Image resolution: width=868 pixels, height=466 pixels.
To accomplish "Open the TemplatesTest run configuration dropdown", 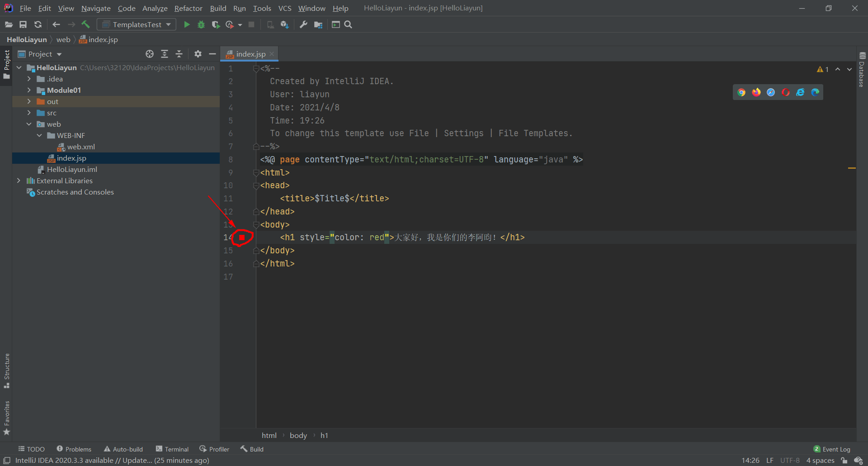I will [137, 24].
